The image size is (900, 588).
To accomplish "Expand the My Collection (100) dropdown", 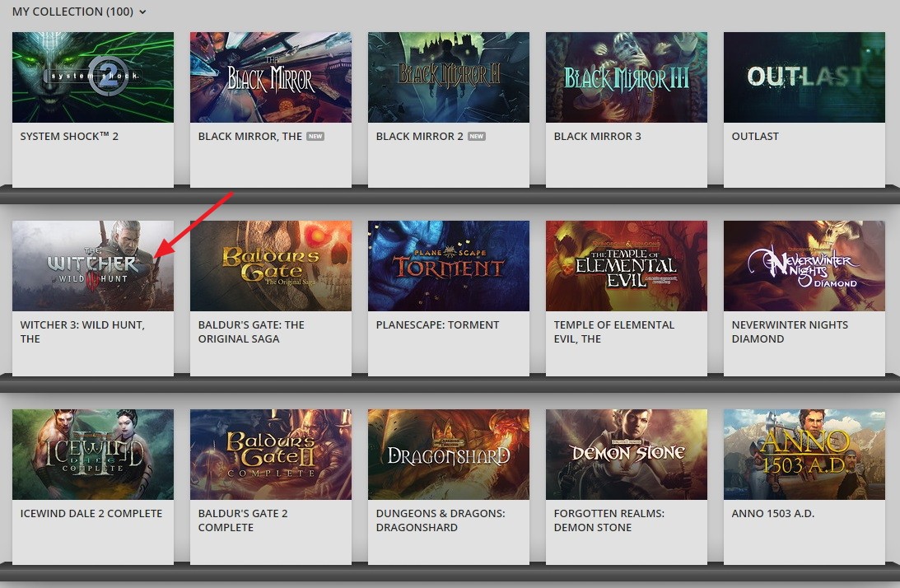I will coord(78,12).
